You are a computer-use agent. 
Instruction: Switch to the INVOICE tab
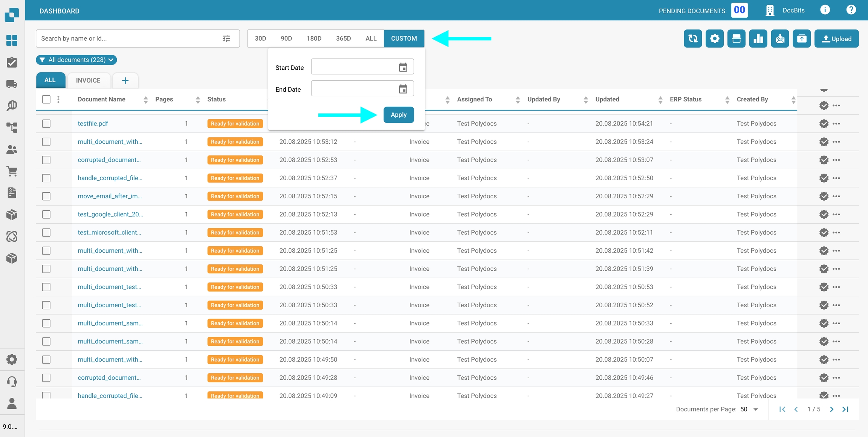[88, 80]
